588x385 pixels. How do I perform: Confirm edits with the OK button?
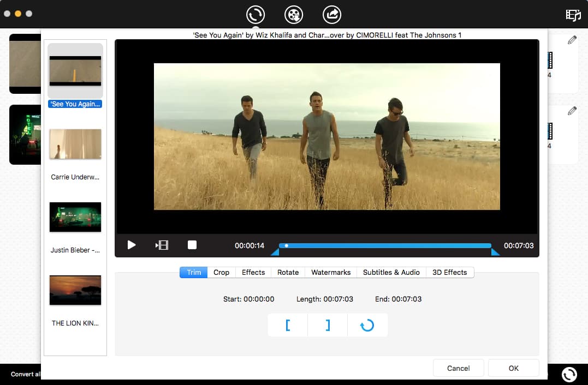click(x=513, y=368)
